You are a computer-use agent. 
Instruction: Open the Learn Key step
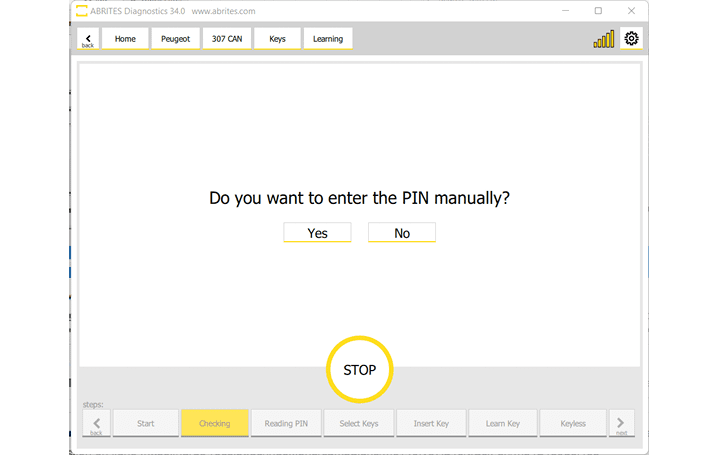503,423
